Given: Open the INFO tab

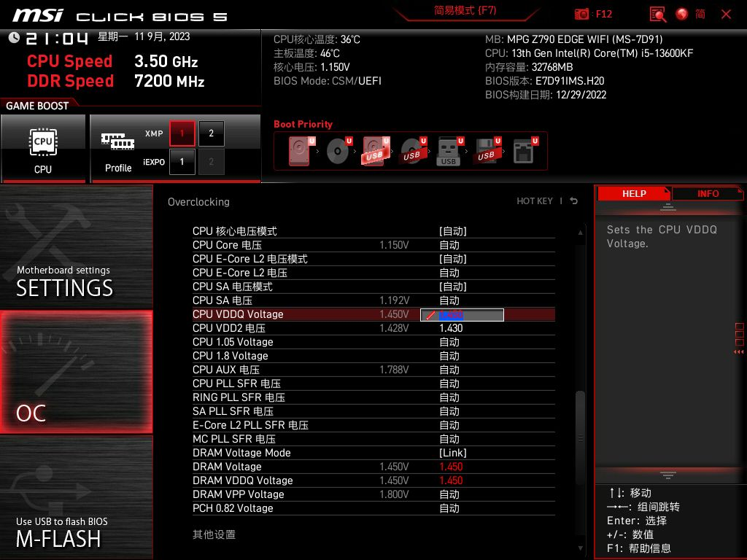Looking at the screenshot, I should point(708,194).
